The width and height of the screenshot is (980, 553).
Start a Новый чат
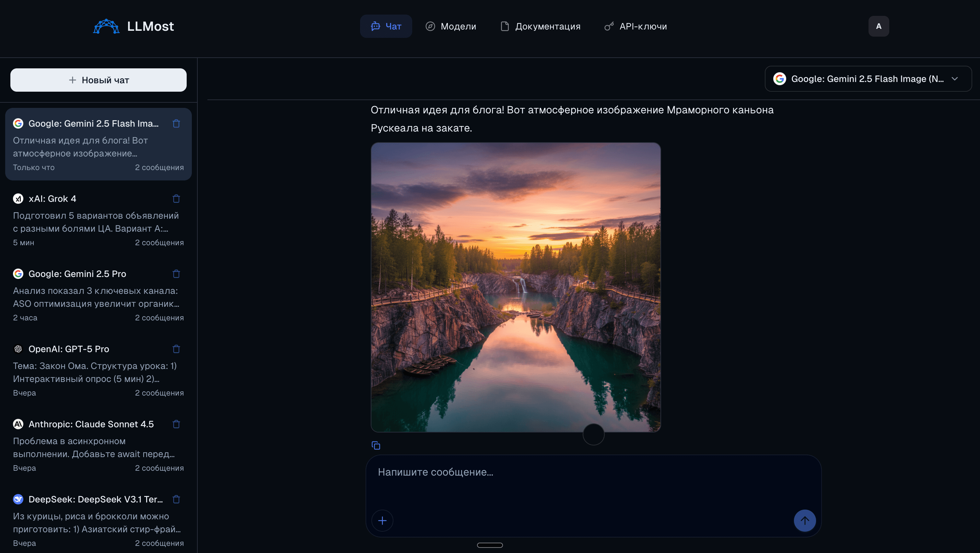[x=98, y=80]
